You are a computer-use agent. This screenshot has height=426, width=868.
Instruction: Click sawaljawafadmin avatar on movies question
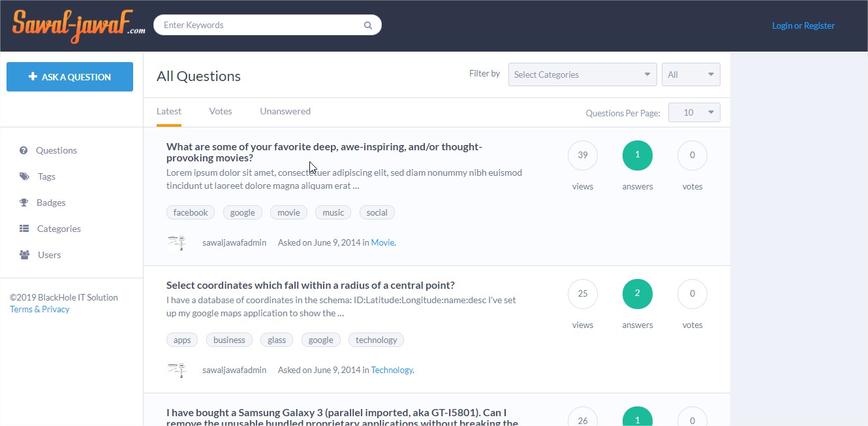click(176, 242)
